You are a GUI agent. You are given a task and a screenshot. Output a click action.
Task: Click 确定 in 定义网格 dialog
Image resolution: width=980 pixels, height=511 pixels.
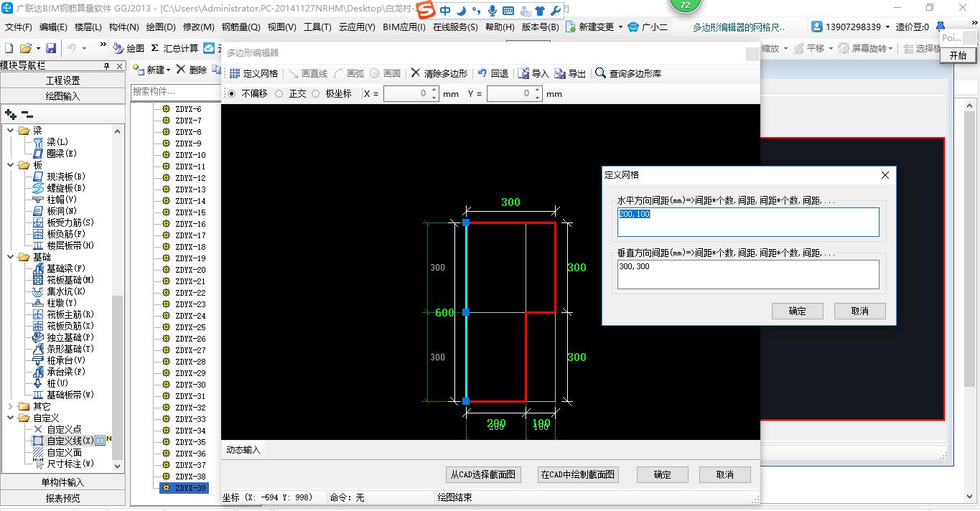[x=797, y=311]
